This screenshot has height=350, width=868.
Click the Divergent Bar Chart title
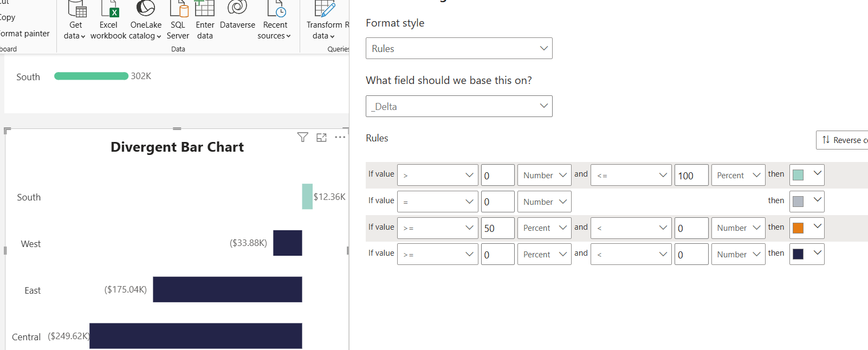[177, 147]
